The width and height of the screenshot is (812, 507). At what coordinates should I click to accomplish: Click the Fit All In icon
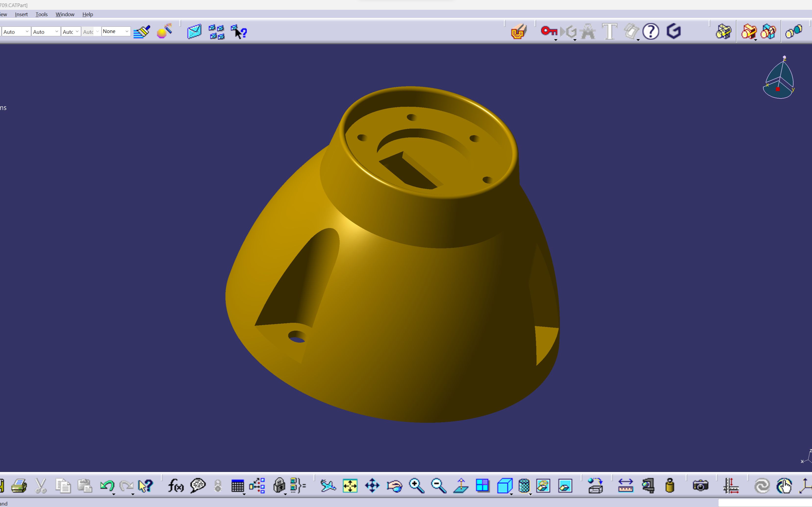pos(350,485)
